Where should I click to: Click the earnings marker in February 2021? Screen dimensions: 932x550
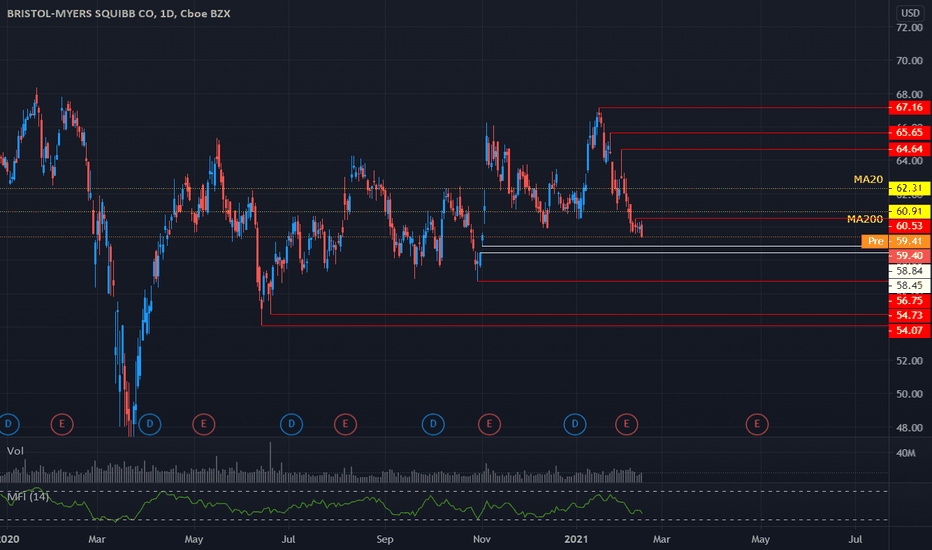626,424
